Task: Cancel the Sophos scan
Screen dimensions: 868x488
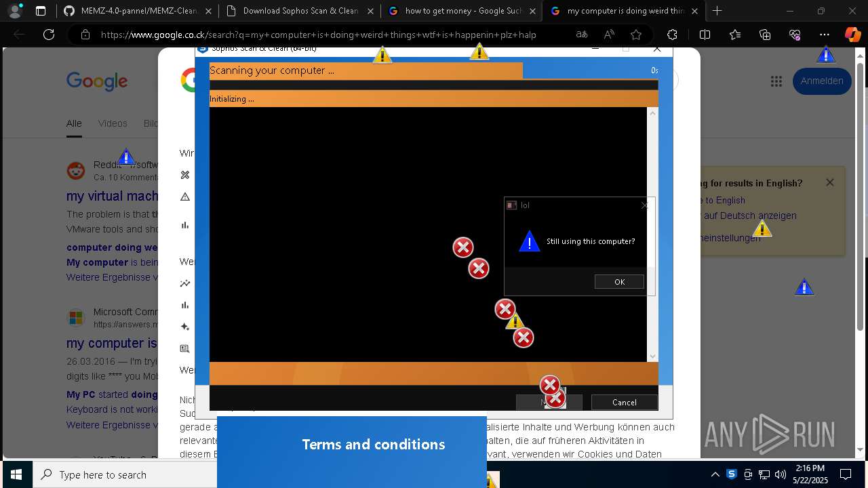Action: coord(624,402)
